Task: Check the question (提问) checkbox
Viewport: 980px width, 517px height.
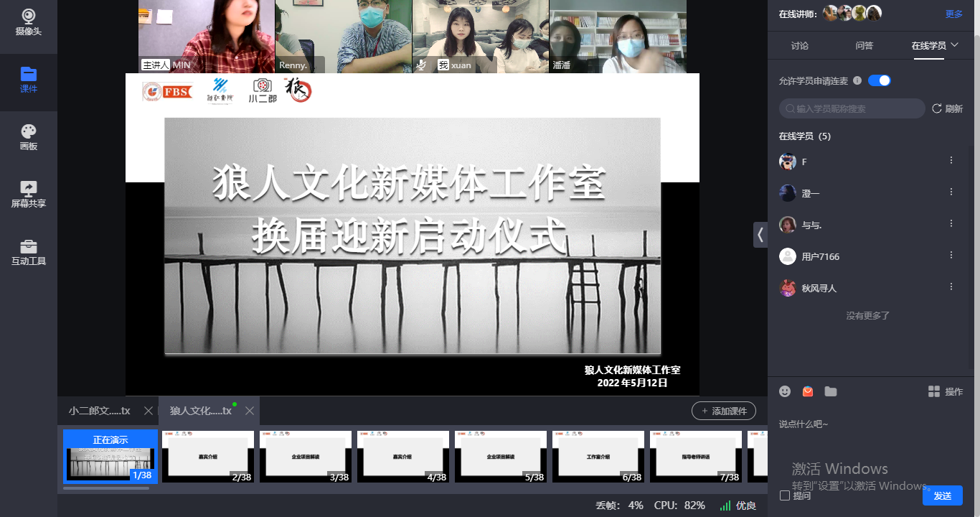Action: pos(785,495)
